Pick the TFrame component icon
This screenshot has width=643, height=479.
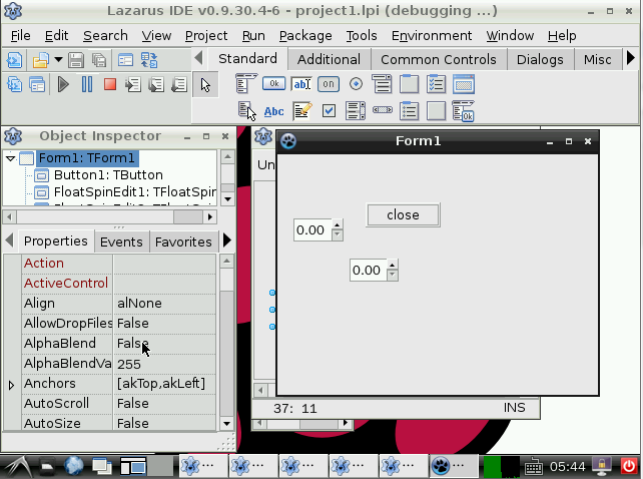click(x=463, y=84)
